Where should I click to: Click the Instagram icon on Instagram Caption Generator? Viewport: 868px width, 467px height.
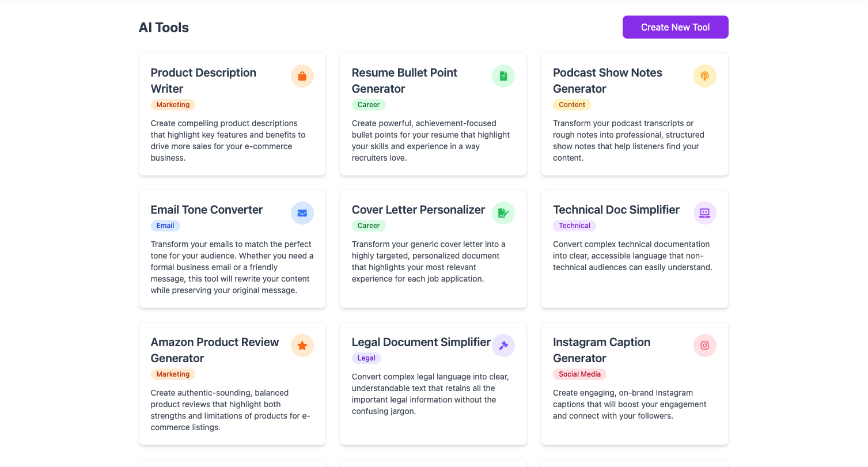pyautogui.click(x=704, y=345)
